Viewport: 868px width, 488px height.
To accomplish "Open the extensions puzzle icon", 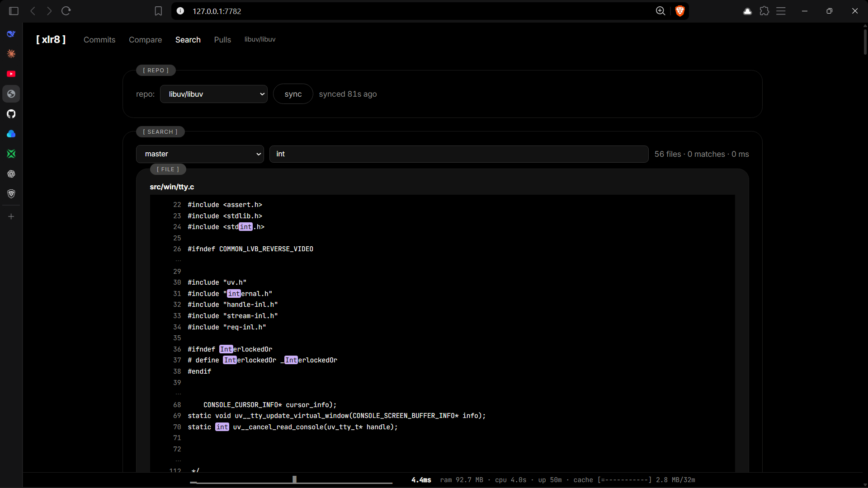I will point(764,11).
